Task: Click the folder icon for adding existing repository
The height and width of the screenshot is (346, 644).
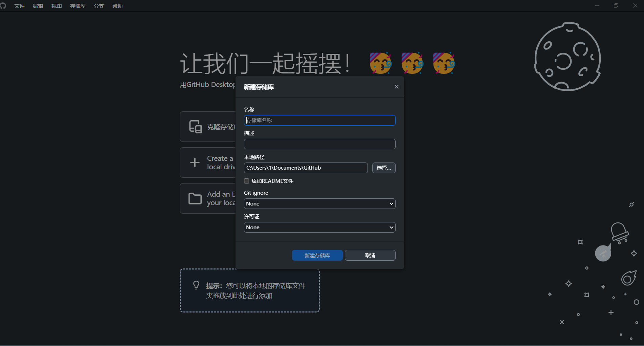Action: (195, 198)
